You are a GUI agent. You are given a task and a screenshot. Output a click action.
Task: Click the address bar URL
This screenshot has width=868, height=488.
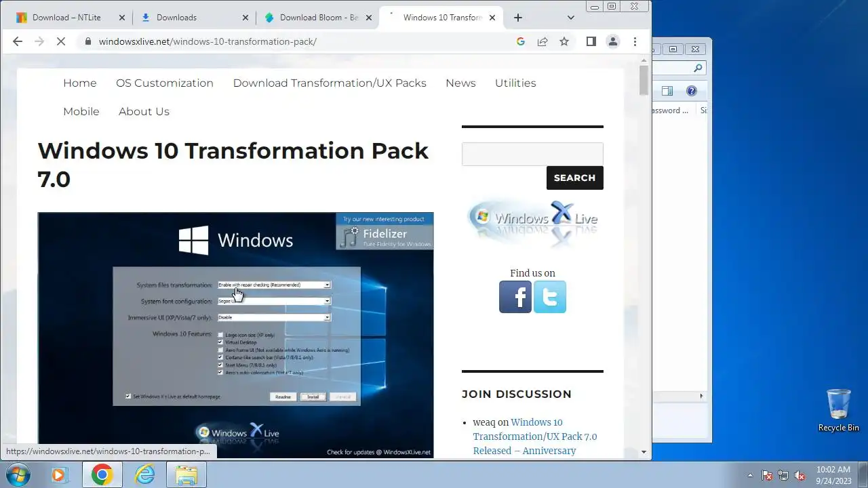[x=208, y=41]
